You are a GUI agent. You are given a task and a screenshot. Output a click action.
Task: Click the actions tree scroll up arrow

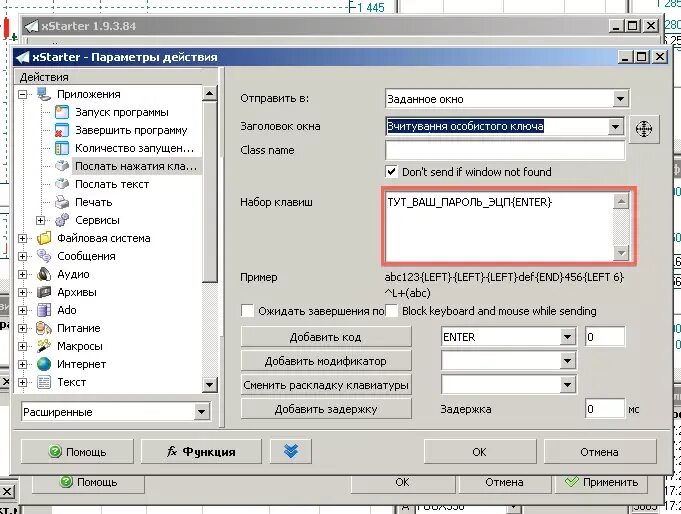(x=209, y=93)
